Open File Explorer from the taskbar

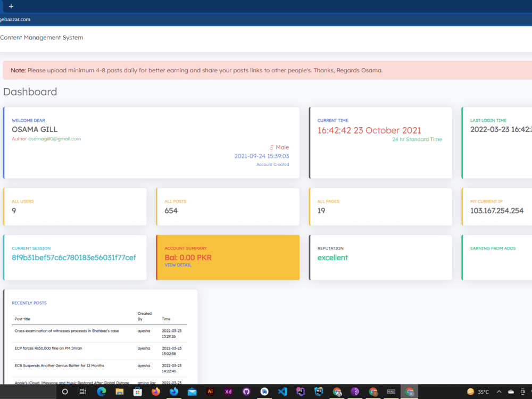(119, 392)
